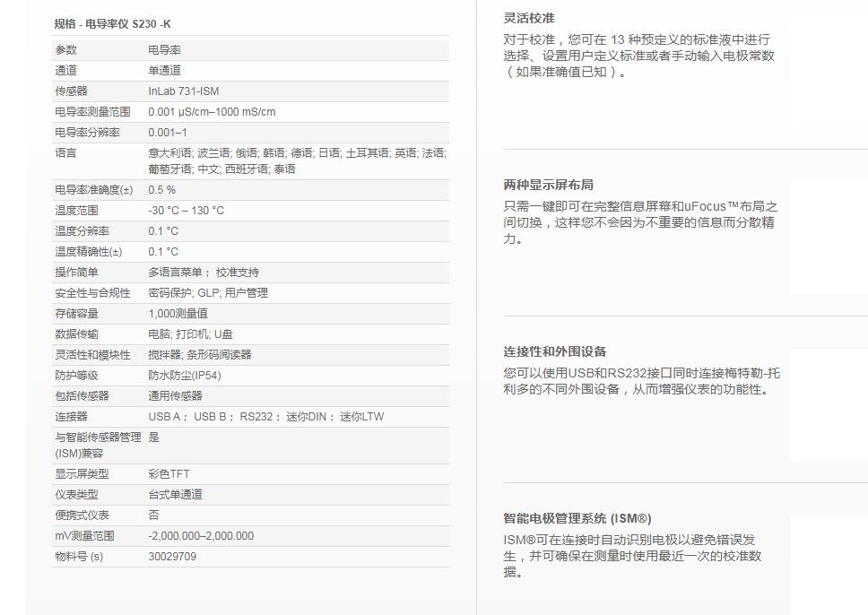
Task: Click the connector list starting with 'USB A'
Action: 266,417
